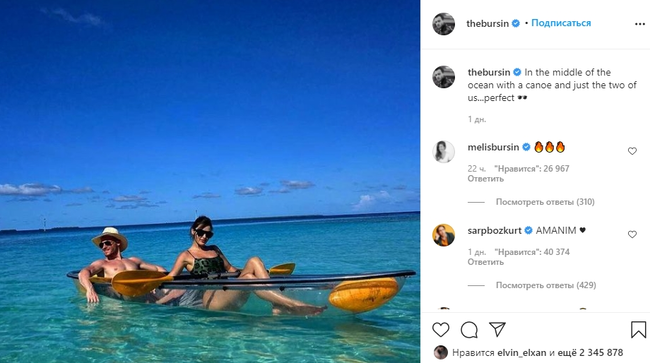Like melisbursin's comment heart
Screen dimensions: 650x363
[632, 151]
